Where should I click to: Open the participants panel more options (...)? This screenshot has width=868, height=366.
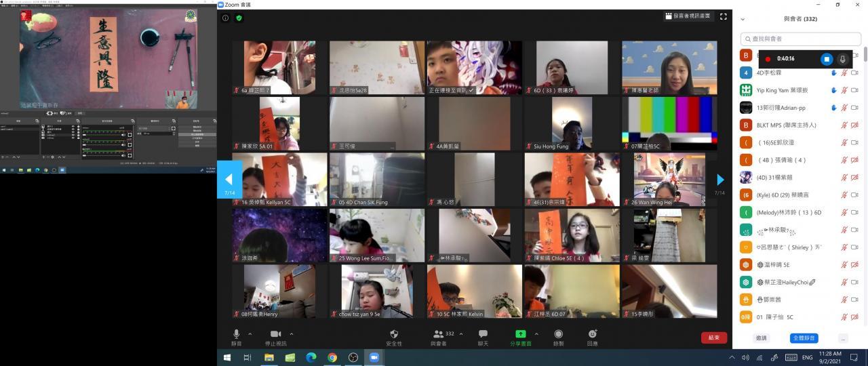(843, 338)
